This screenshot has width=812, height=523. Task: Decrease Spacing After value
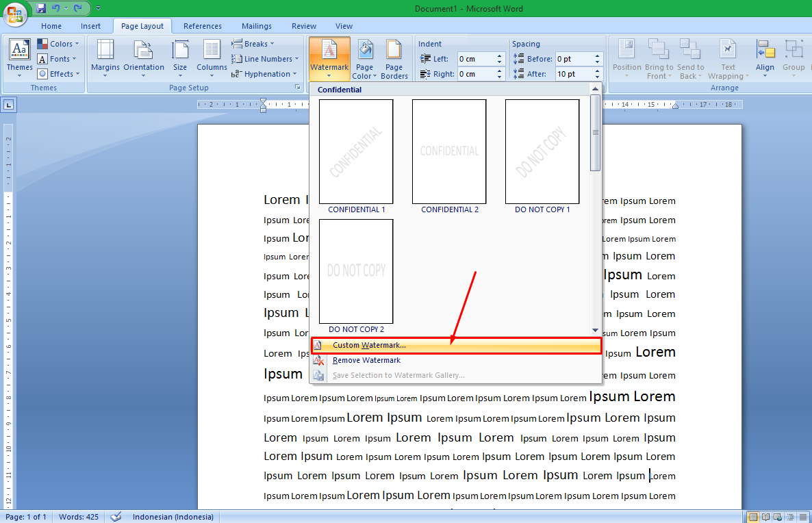pos(597,77)
